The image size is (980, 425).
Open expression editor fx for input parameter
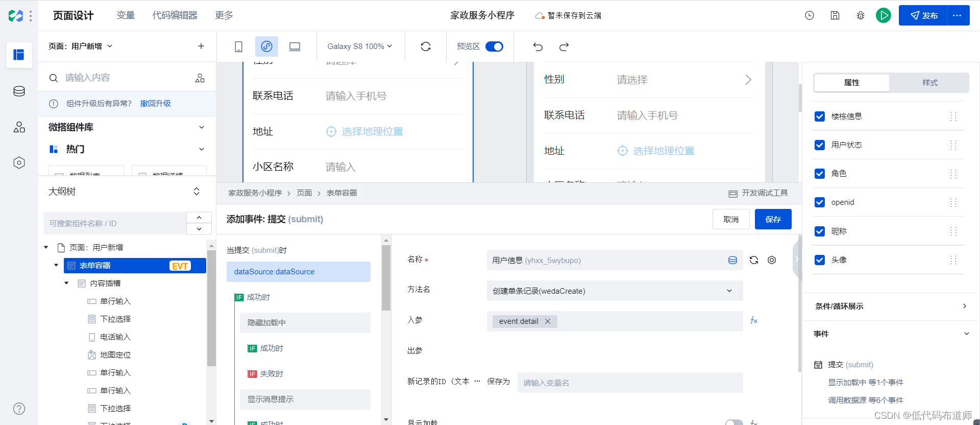pos(754,321)
